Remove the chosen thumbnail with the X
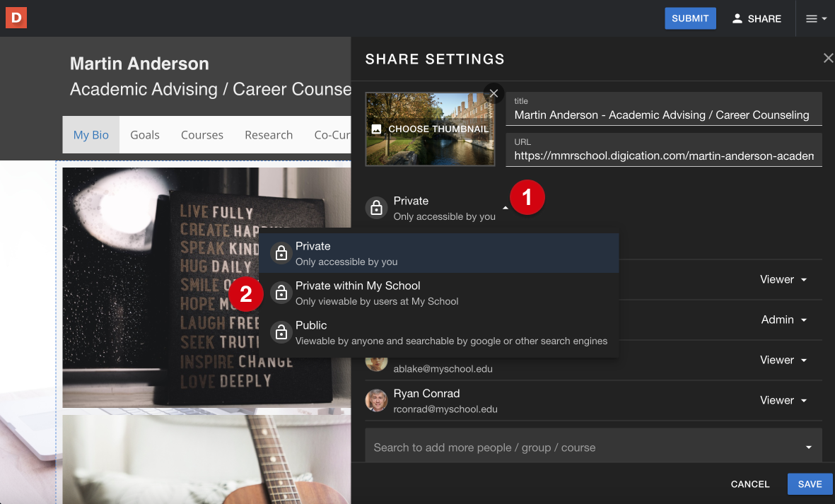This screenshot has height=504, width=835. pyautogui.click(x=494, y=93)
